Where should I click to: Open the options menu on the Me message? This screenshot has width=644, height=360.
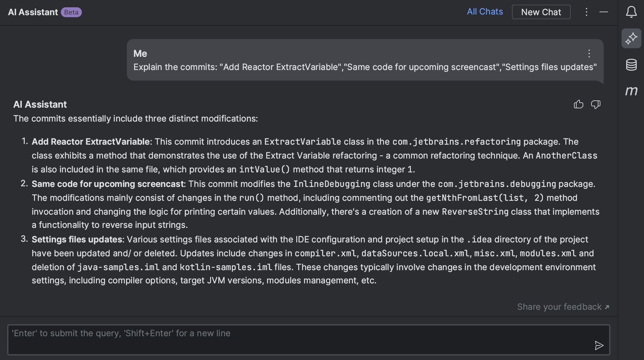point(589,54)
